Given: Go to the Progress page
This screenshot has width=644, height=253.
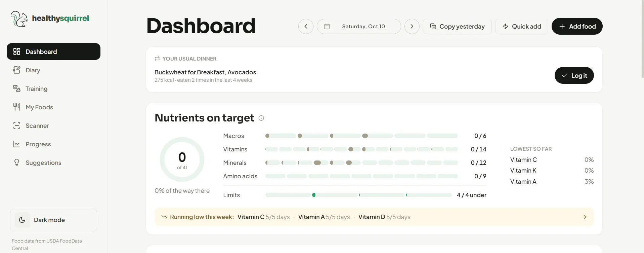Looking at the screenshot, I should tap(53, 144).
